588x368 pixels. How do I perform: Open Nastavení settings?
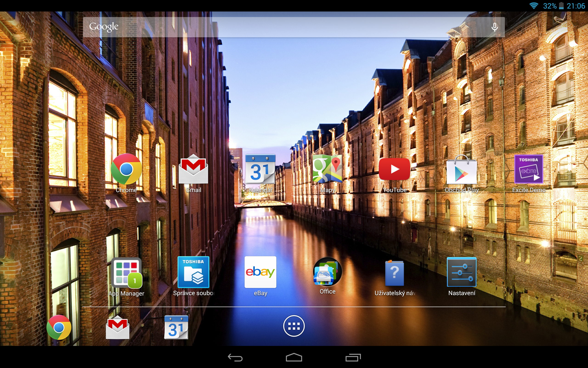point(462,272)
